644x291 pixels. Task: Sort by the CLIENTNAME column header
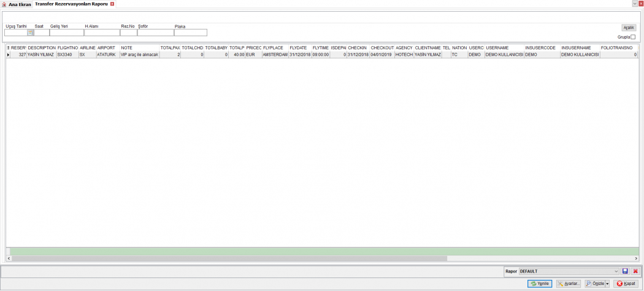pos(427,48)
